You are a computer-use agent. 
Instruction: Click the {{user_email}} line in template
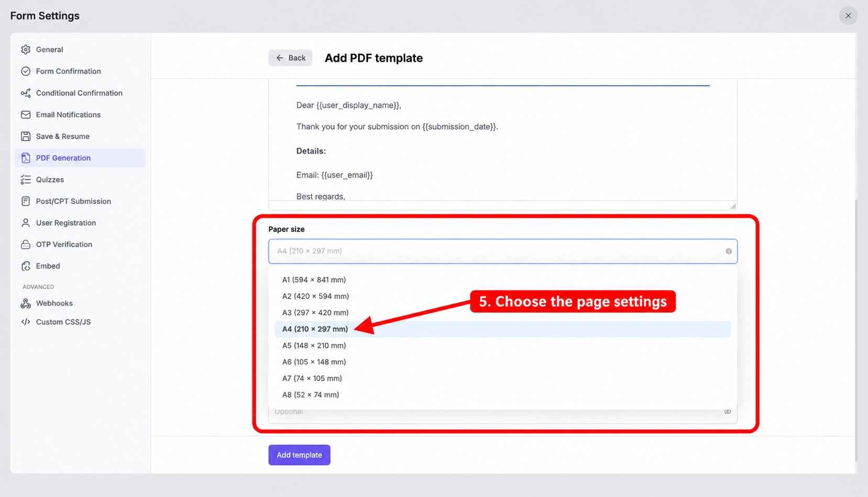[334, 175]
